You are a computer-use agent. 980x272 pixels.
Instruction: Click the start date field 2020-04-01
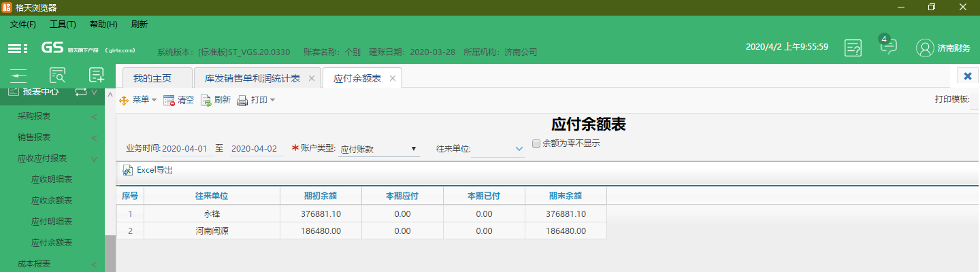pyautogui.click(x=188, y=149)
